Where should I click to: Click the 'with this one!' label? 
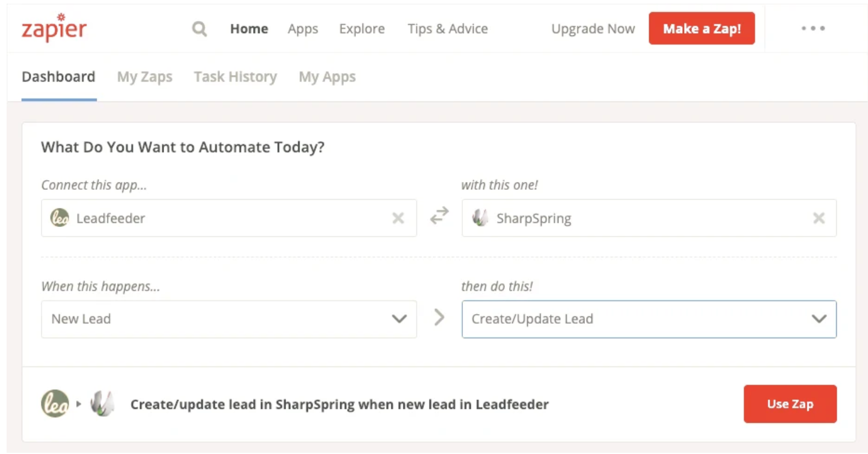500,185
